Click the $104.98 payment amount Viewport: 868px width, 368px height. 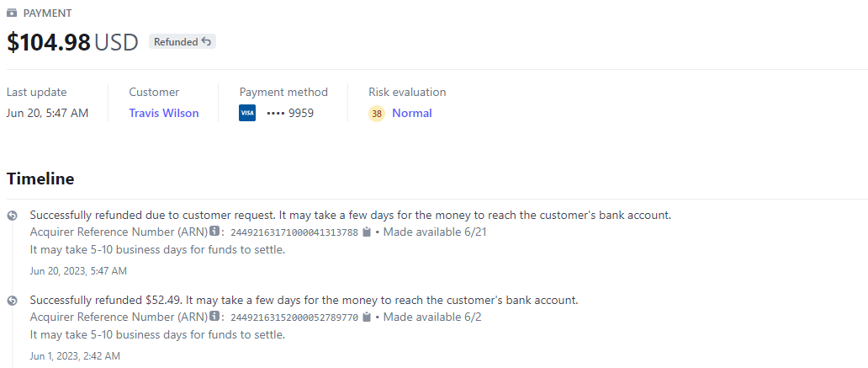coord(49,42)
